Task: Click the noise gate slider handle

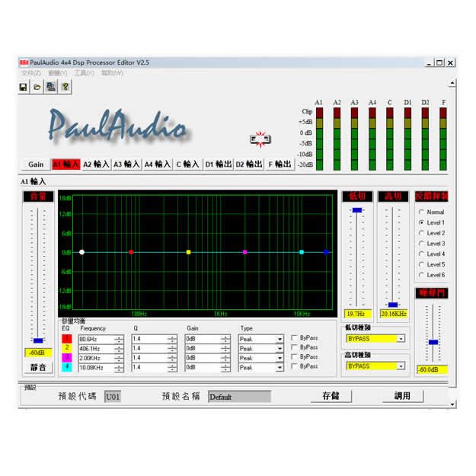Action: (433, 342)
